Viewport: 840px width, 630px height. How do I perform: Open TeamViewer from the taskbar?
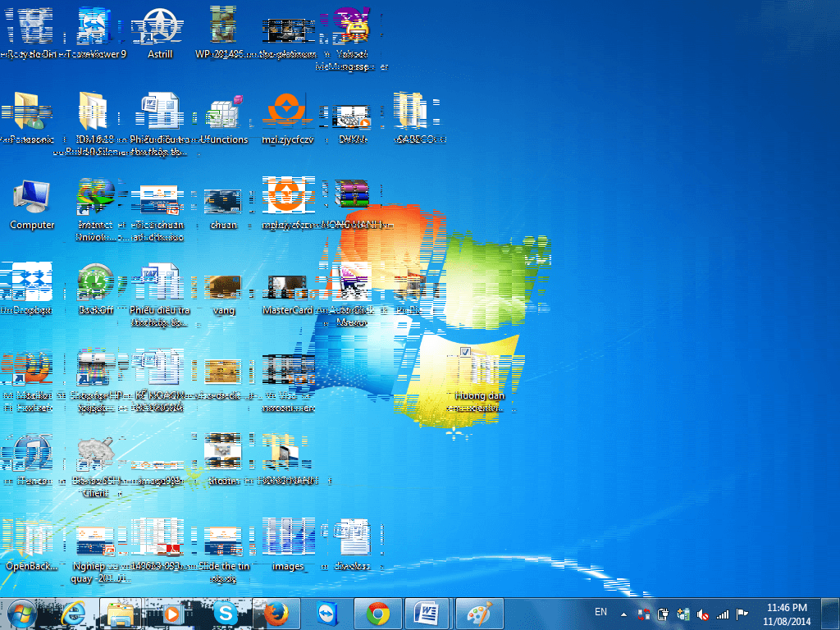click(326, 613)
